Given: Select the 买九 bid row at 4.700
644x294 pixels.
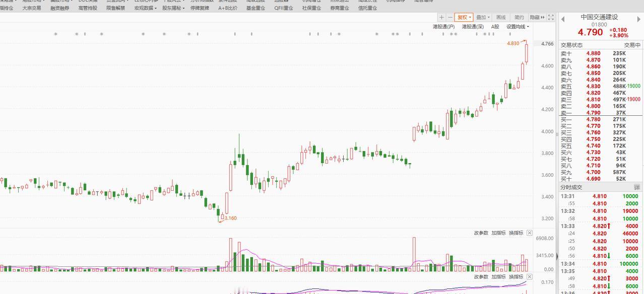Looking at the screenshot, I should click(x=600, y=172).
